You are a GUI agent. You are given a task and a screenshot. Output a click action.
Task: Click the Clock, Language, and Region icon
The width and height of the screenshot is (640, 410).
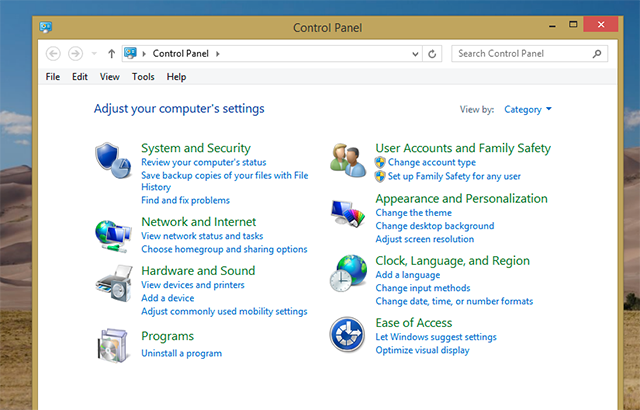(x=349, y=273)
